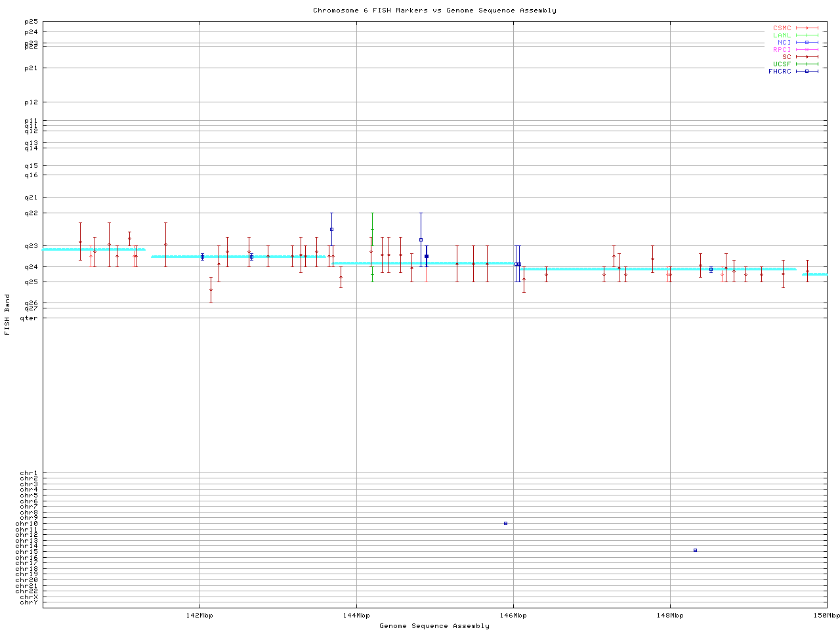Click the 144Mbp x-axis tick label
Image resolution: width=840 pixels, height=630 pixels.
click(x=357, y=616)
